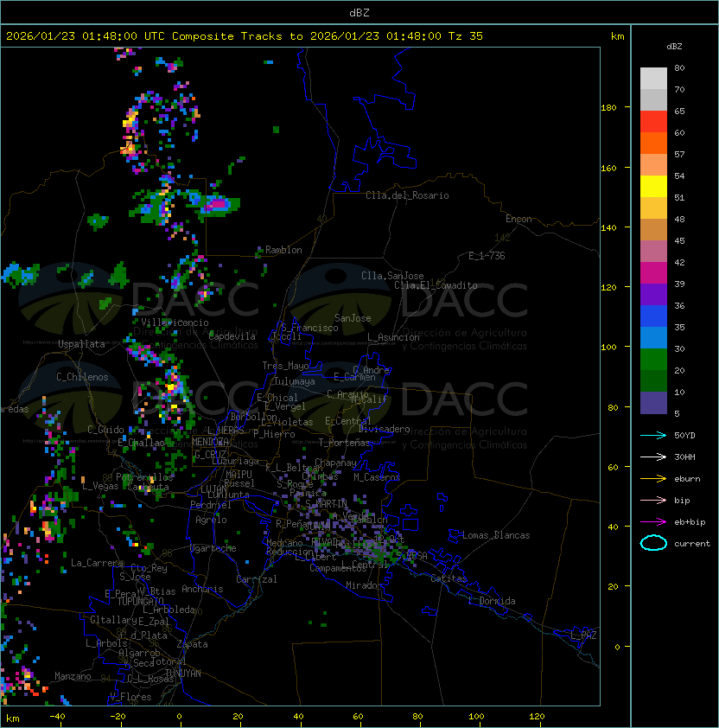Click the cyan 50YD arrow legend icon
The width and height of the screenshot is (719, 728).
(x=653, y=436)
